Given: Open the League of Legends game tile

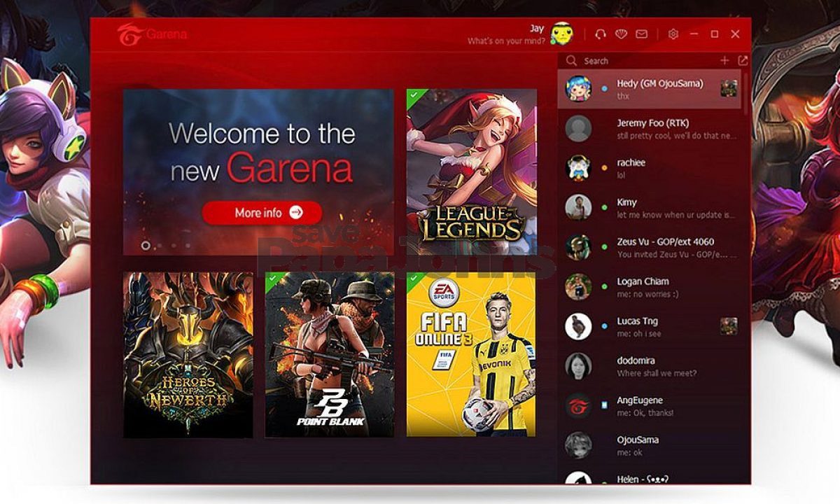Looking at the screenshot, I should click(x=472, y=171).
